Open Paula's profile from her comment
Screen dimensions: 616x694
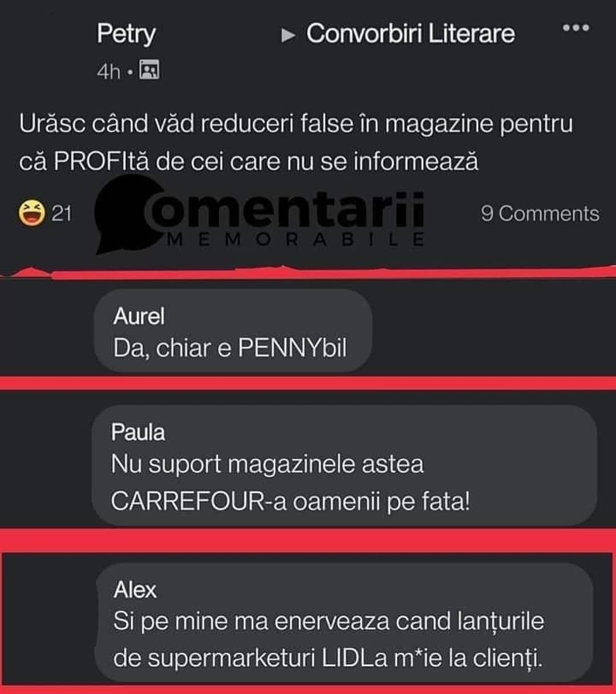[x=137, y=432]
